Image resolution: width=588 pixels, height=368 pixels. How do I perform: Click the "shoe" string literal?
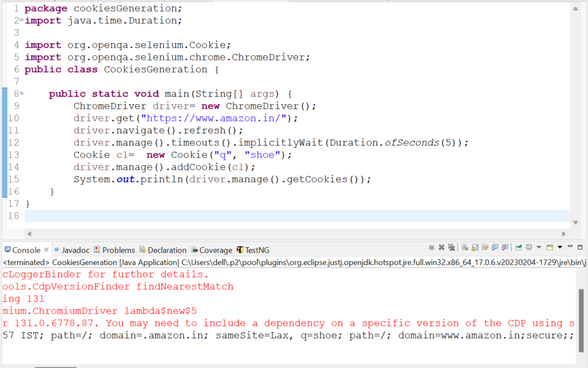262,155
